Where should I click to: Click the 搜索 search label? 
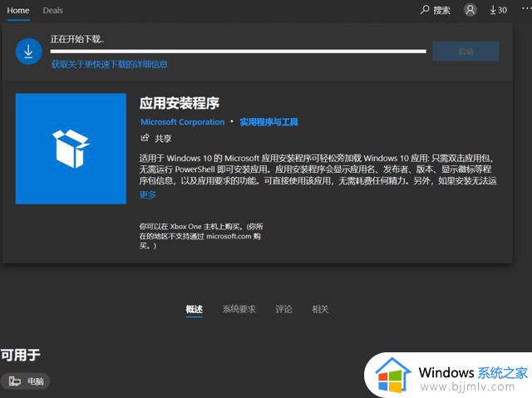click(x=441, y=11)
